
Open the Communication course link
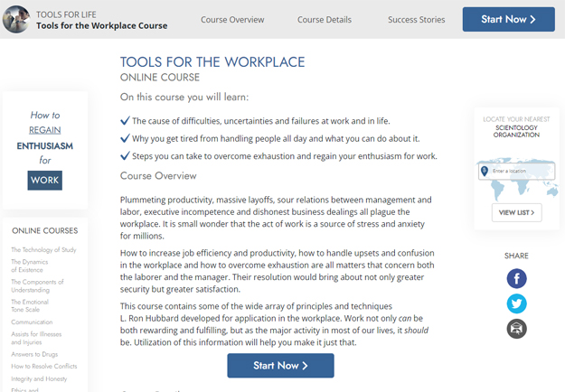(x=32, y=322)
